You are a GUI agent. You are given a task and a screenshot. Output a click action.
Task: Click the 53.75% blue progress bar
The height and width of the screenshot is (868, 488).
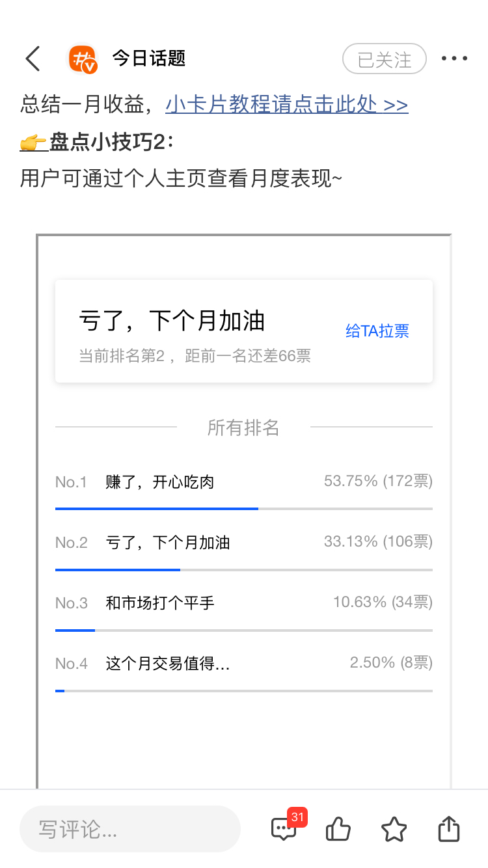(x=157, y=508)
